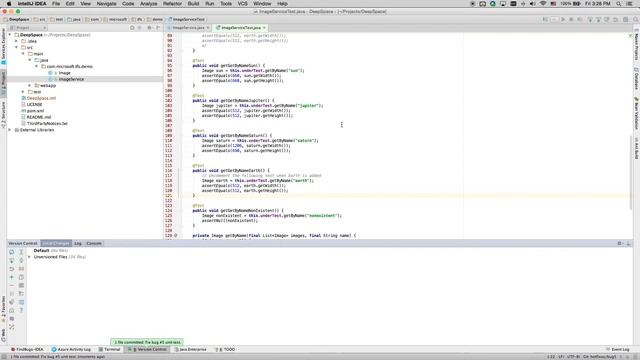Image resolution: width=640 pixels, height=360 pixels.
Task: Toggle the Database side panel
Action: tap(636, 79)
